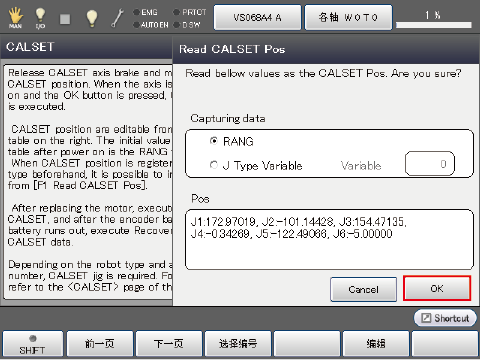This screenshot has width=480, height=360.
Task: Click the Variable number input field
Action: pyautogui.click(x=430, y=164)
